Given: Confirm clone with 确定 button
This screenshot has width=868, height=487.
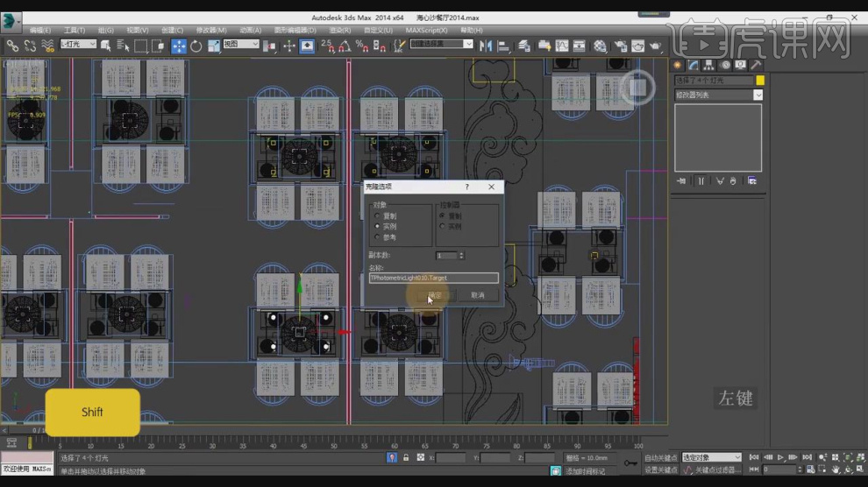Looking at the screenshot, I should click(435, 295).
